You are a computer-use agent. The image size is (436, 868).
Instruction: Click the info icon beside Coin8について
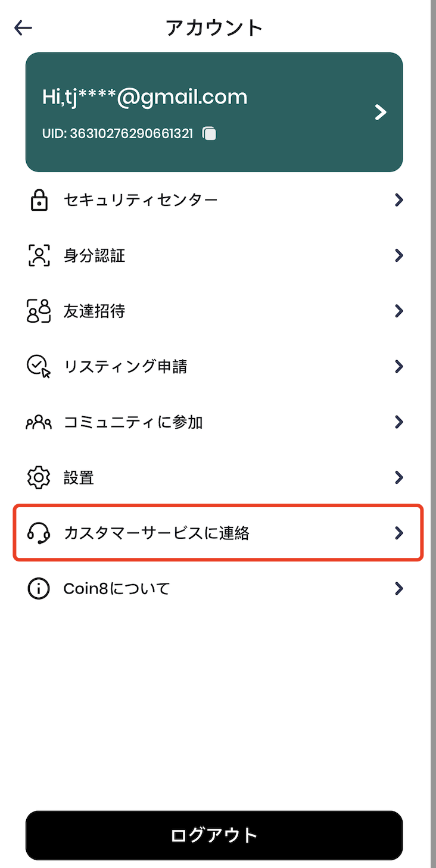[x=39, y=589]
